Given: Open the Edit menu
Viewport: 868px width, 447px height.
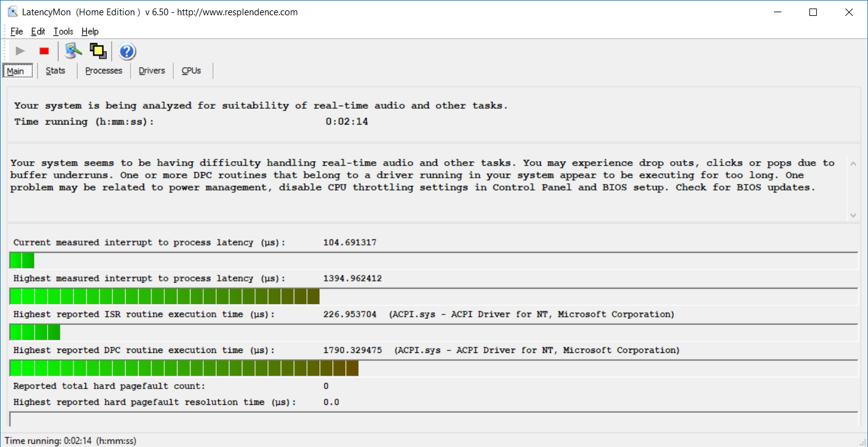Looking at the screenshot, I should [x=38, y=32].
